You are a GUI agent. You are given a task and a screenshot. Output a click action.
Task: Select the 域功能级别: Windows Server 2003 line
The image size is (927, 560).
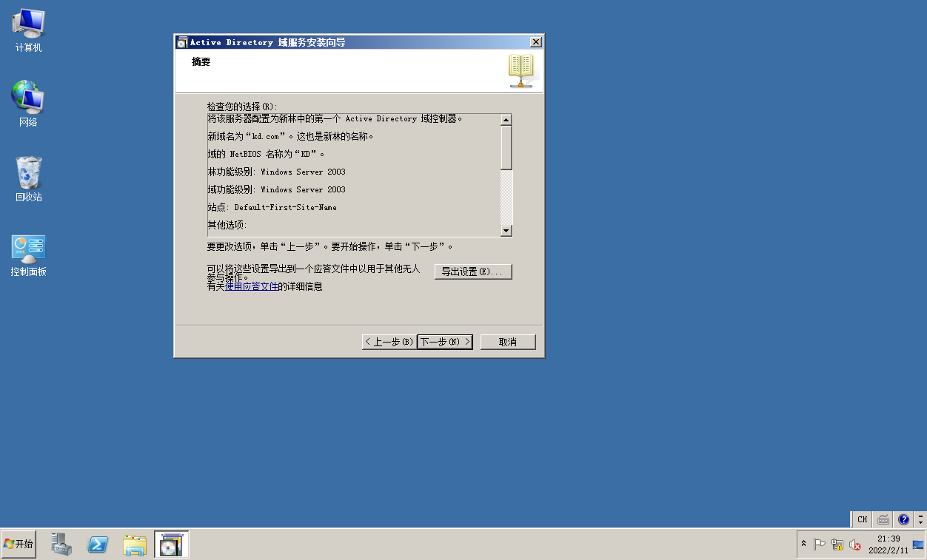point(277,190)
